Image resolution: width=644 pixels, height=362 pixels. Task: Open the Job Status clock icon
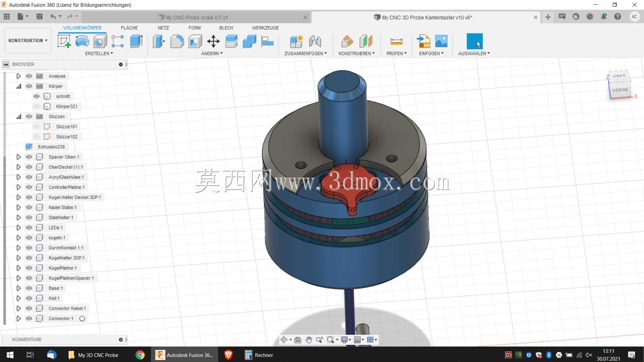tap(590, 16)
